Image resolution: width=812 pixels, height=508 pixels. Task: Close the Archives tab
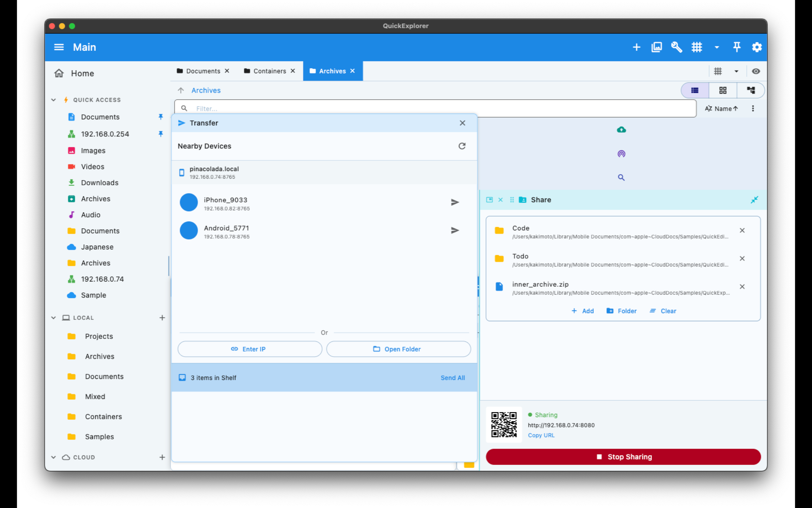[x=353, y=71]
